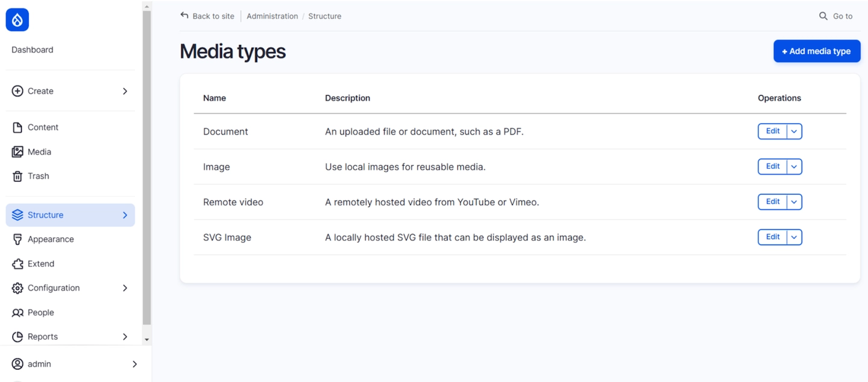Edit the Document media type
The width and height of the screenshot is (868, 382).
[773, 132]
